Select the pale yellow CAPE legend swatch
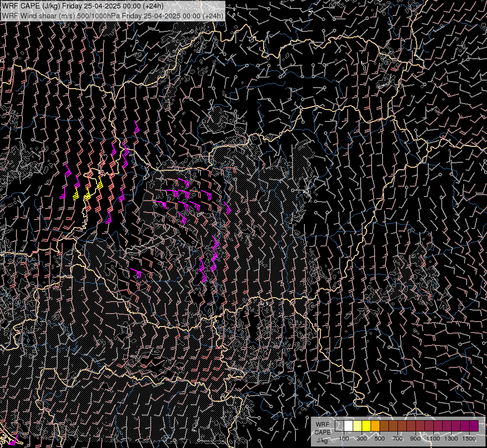Image resolution: width=487 pixels, height=448 pixels. (x=358, y=426)
